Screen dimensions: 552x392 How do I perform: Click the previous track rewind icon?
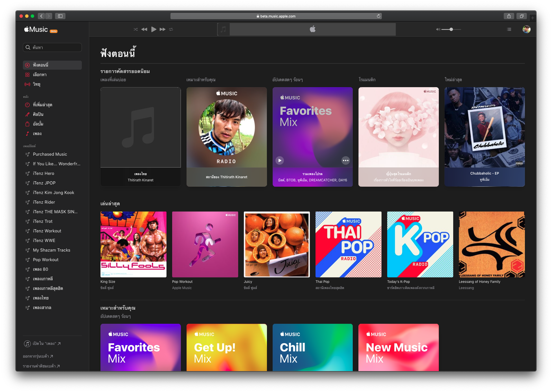[144, 29]
